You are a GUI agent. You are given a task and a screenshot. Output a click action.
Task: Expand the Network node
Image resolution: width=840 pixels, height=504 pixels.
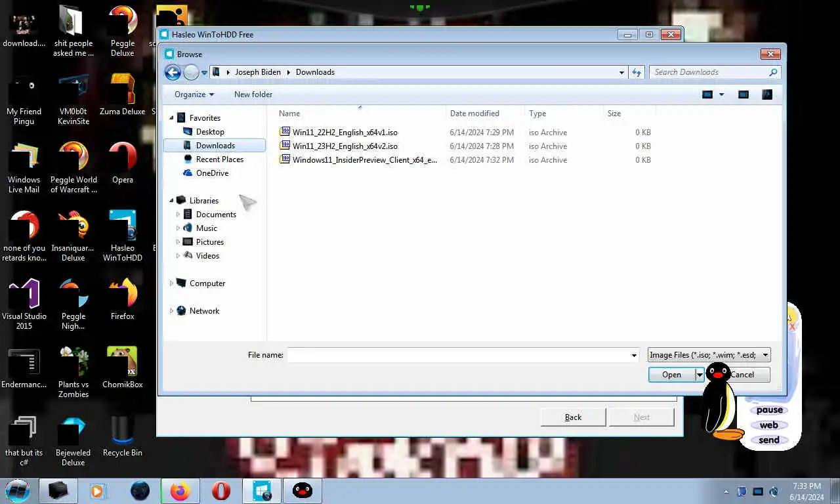(x=172, y=311)
